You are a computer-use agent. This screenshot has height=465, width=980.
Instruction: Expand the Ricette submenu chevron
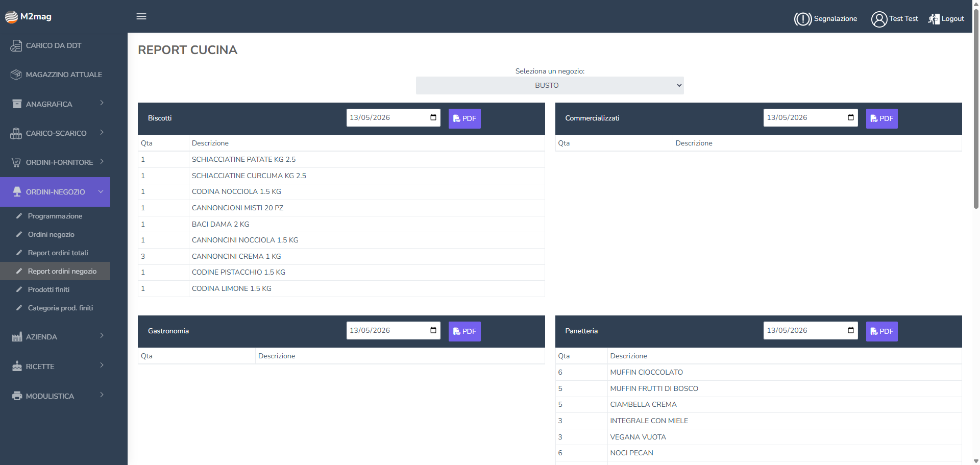click(102, 365)
